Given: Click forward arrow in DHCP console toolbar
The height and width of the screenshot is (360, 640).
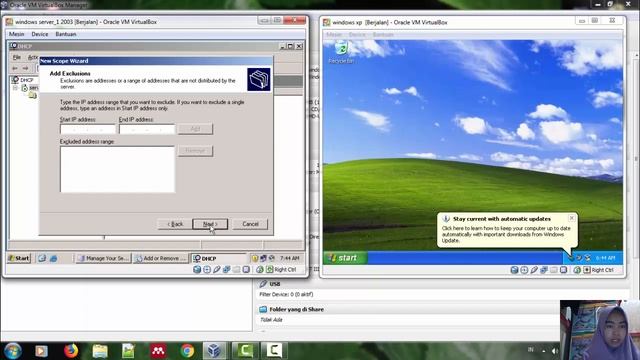Looking at the screenshot, I should pyautogui.click(x=26, y=68).
